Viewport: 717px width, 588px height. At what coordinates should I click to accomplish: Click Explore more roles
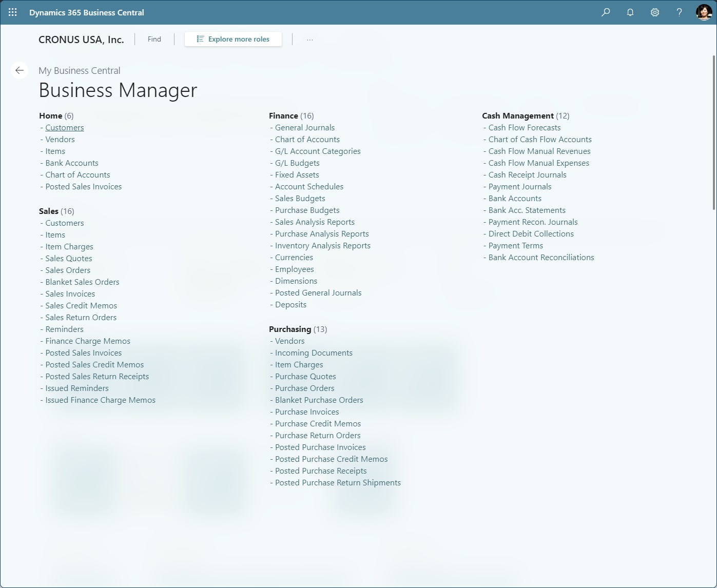pos(239,38)
